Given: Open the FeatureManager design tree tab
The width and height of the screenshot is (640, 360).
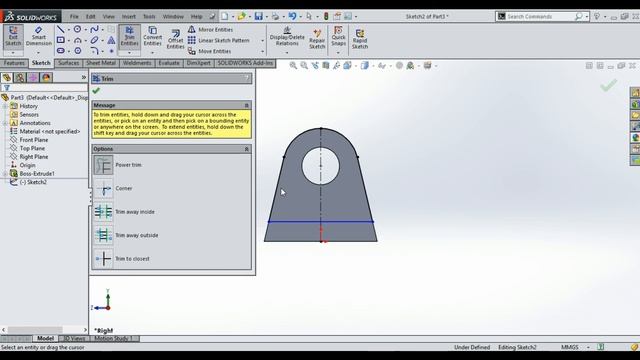Looking at the screenshot, I should tap(7, 77).
